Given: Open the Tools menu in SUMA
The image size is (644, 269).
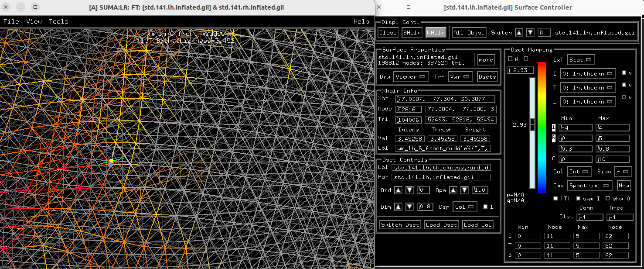Looking at the screenshot, I should tap(58, 21).
